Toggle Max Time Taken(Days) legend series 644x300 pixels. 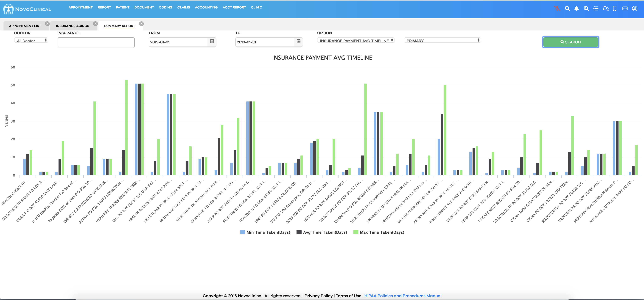[379, 232]
